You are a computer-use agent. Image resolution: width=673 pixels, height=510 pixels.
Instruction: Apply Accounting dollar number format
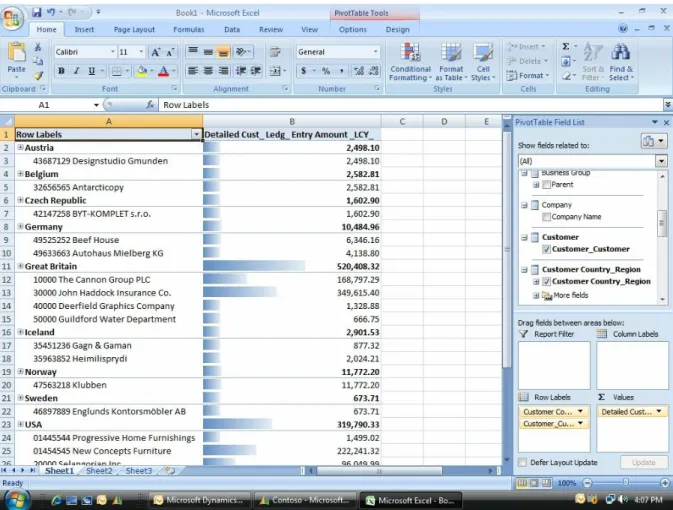point(303,71)
